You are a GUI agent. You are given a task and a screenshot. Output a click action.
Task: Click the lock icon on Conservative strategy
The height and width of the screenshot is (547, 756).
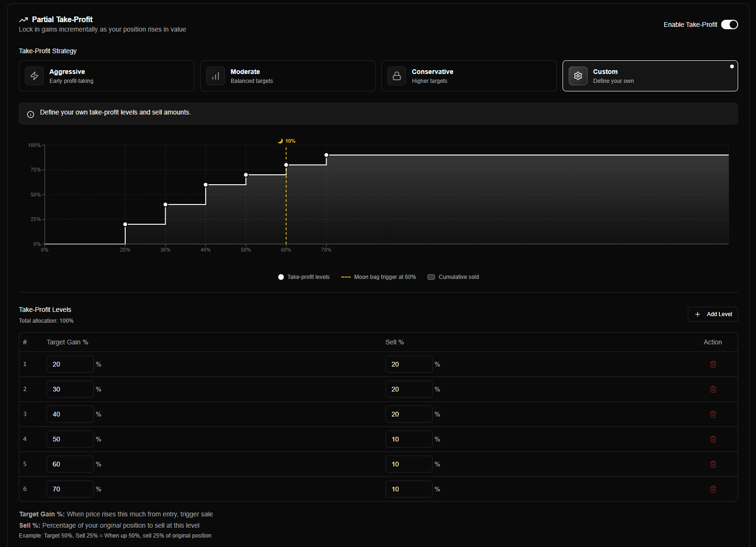pos(396,76)
